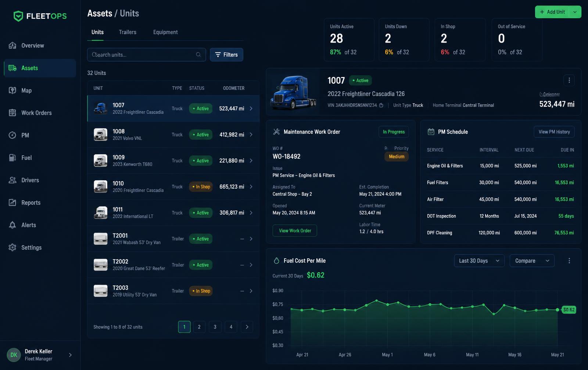This screenshot has width=588, height=370.
Task: Open the Last 30 Days dropdown
Action: point(479,261)
